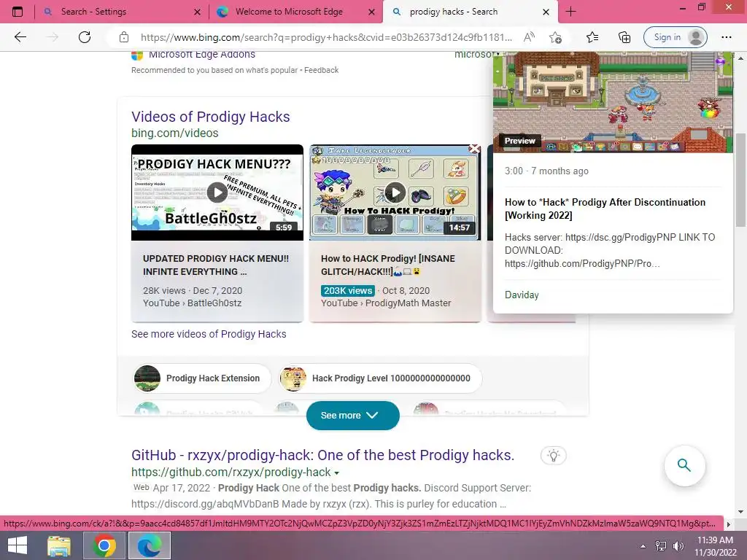Click the 203K views badge
The width and height of the screenshot is (747, 560).
pyautogui.click(x=348, y=291)
